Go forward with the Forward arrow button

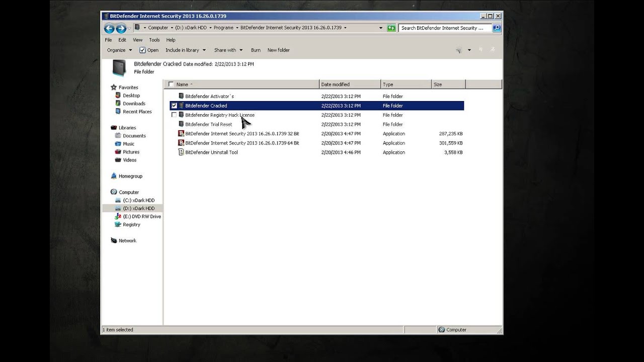(x=121, y=28)
